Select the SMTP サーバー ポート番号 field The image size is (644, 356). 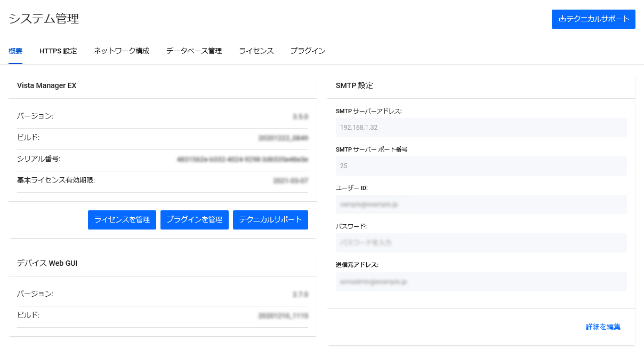481,165
